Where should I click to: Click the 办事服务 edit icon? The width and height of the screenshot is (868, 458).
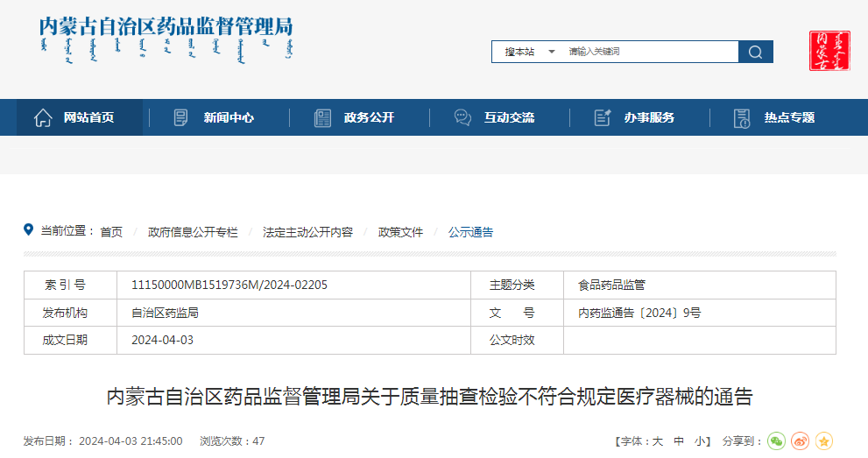point(602,117)
